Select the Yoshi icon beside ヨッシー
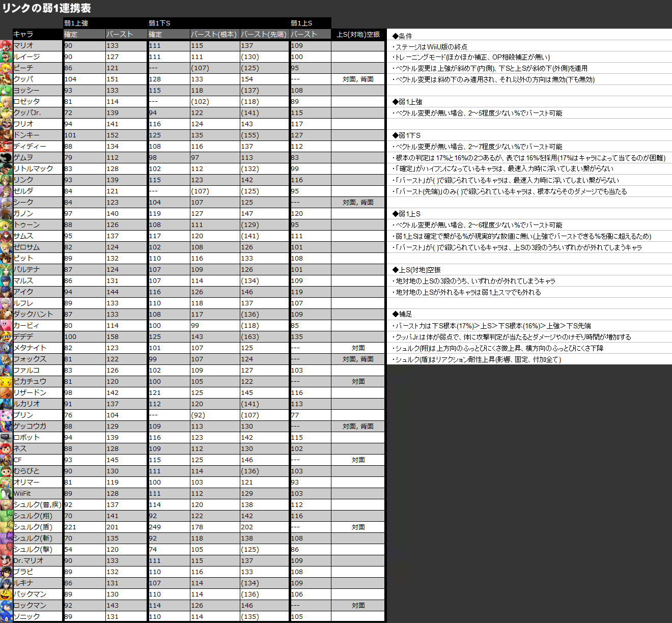The image size is (672, 623). pos(6,90)
